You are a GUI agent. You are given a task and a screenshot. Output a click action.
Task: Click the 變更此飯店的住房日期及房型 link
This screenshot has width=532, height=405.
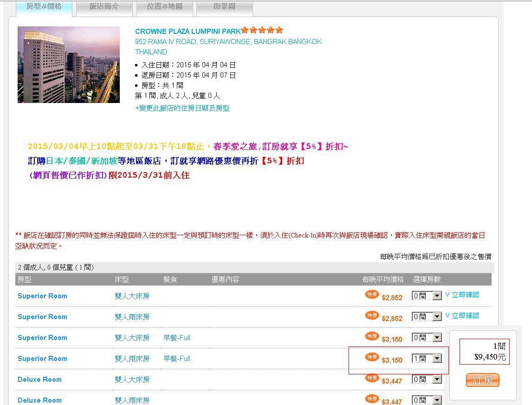click(x=182, y=108)
